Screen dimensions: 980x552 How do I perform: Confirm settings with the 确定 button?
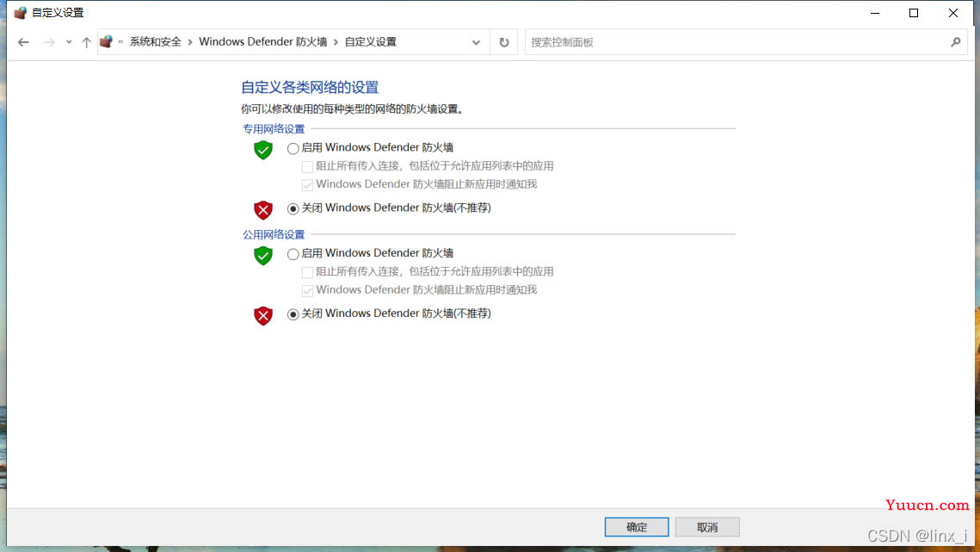click(636, 527)
